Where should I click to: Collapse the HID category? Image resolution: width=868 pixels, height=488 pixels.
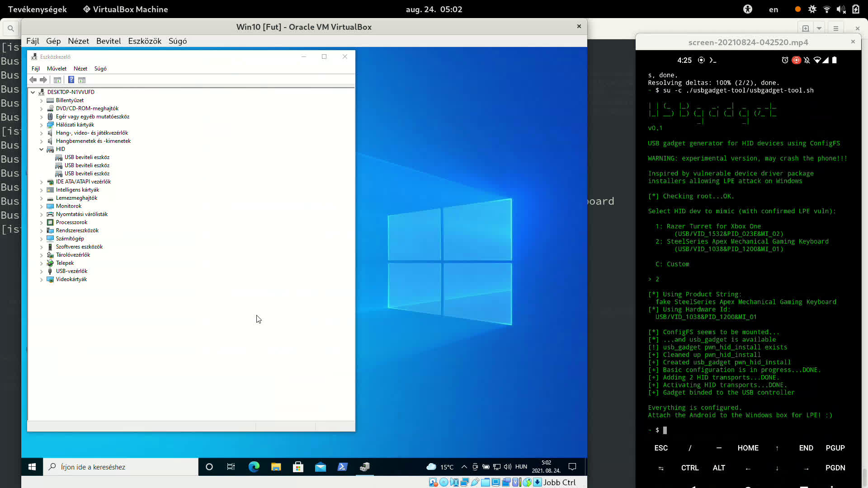42,149
